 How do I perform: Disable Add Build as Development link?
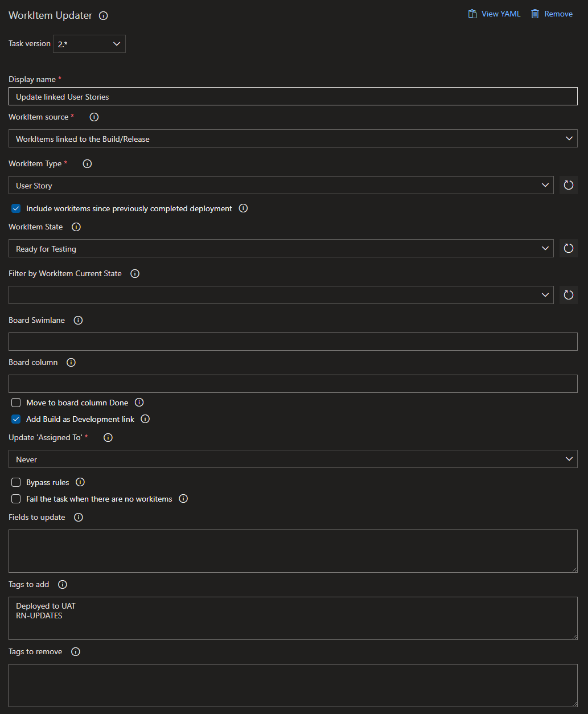click(x=16, y=419)
